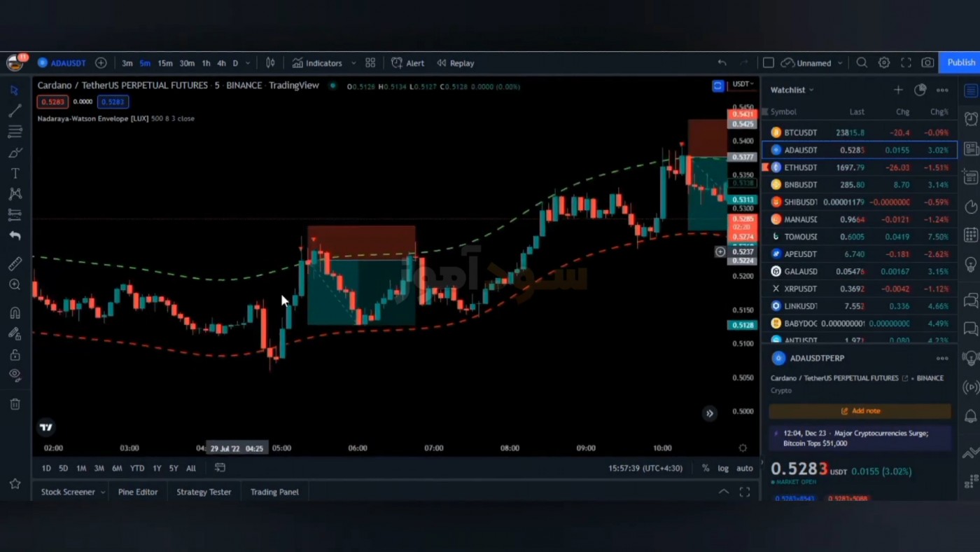980x552 pixels.
Task: Switch to the 15m timeframe
Action: point(165,63)
